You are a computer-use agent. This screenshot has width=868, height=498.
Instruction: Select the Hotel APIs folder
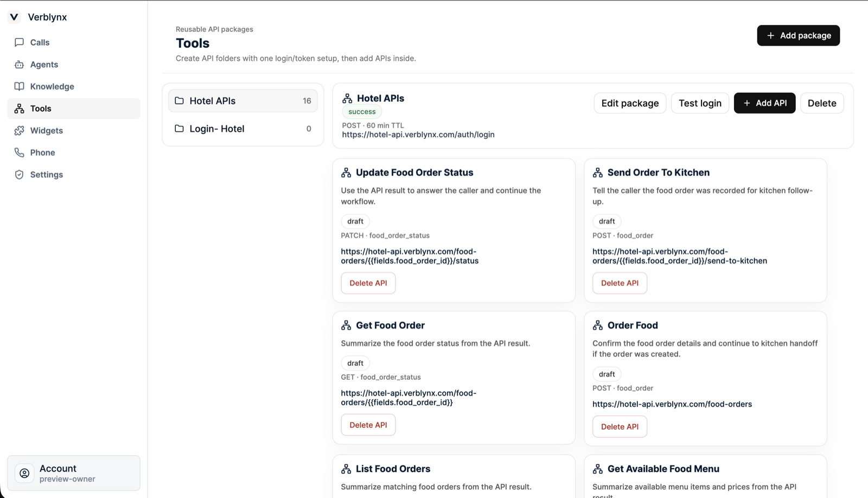[243, 101]
